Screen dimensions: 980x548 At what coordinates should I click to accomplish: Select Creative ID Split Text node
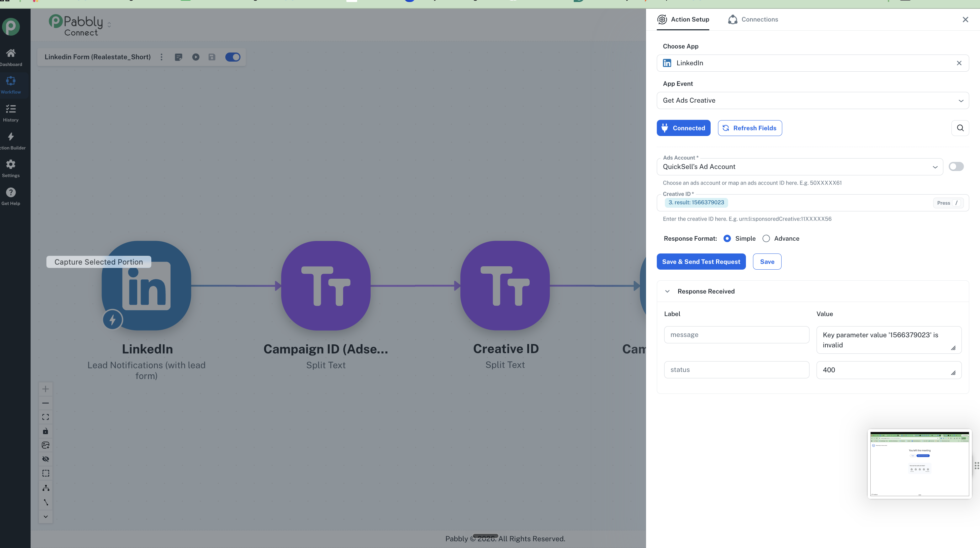pyautogui.click(x=505, y=286)
